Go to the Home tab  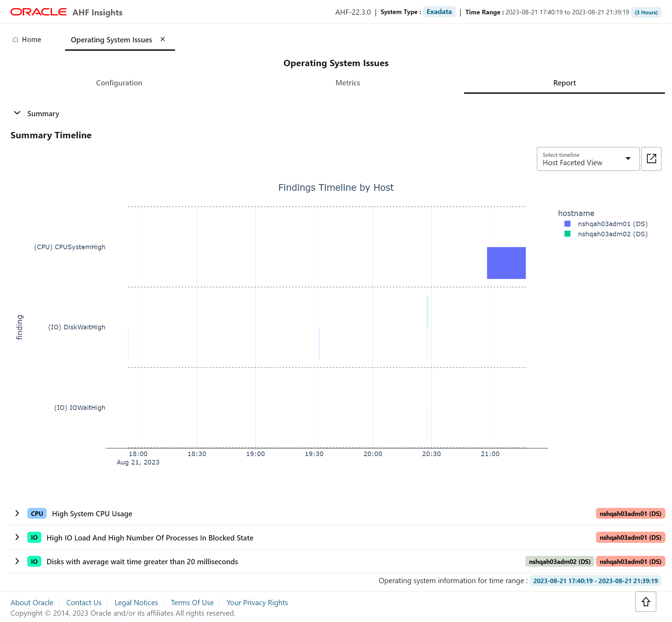[27, 40]
